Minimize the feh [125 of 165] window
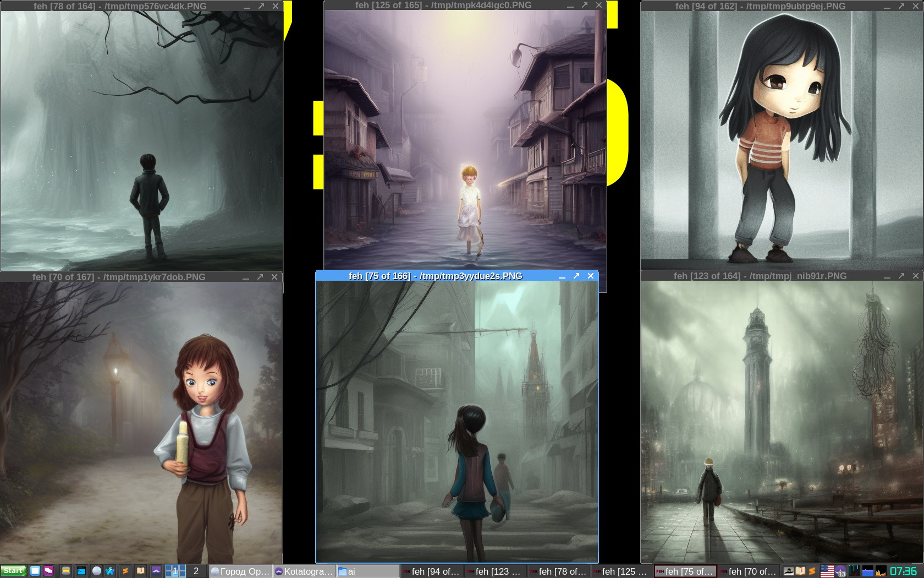924x578 pixels. click(x=570, y=6)
